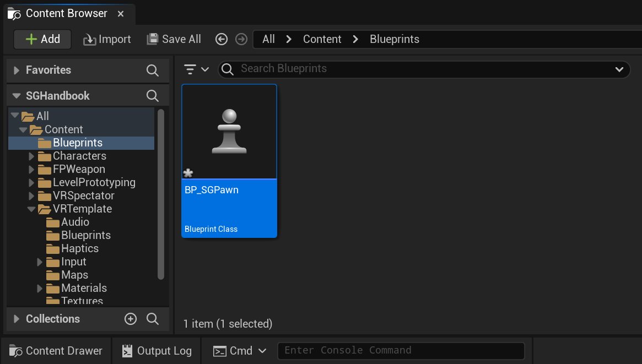Image resolution: width=642 pixels, height=364 pixels.
Task: Expand the Characters folder in the tree
Action: click(32, 156)
